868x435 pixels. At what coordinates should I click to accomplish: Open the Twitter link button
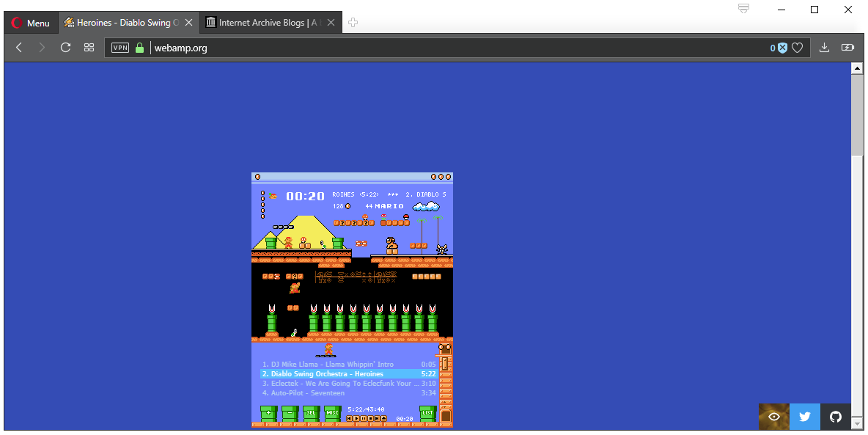click(805, 417)
